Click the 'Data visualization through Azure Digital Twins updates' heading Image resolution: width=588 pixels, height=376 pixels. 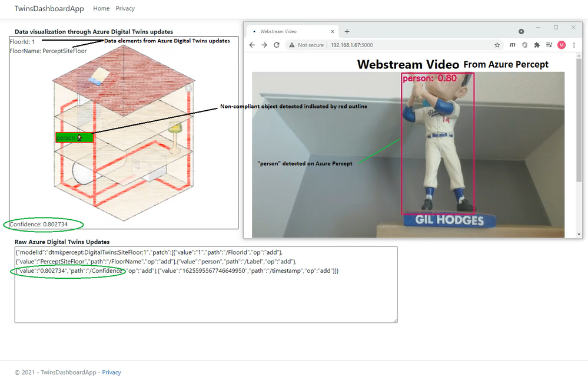94,32
